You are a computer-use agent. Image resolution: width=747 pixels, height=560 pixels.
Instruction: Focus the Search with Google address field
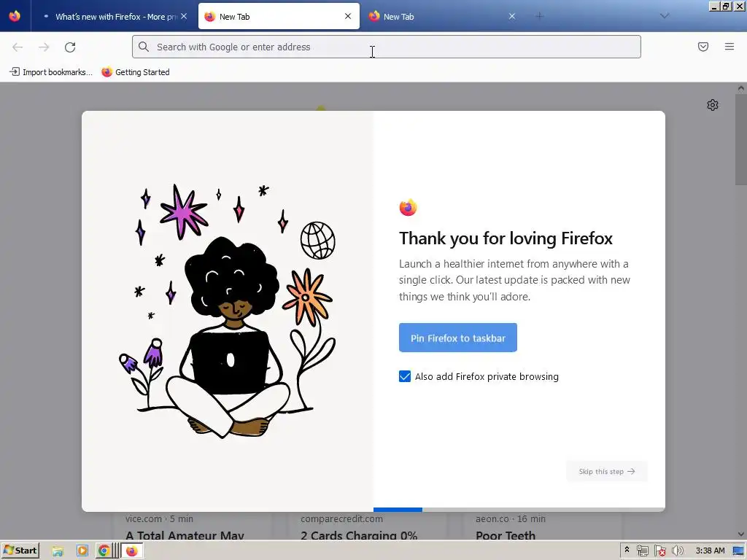coord(387,47)
